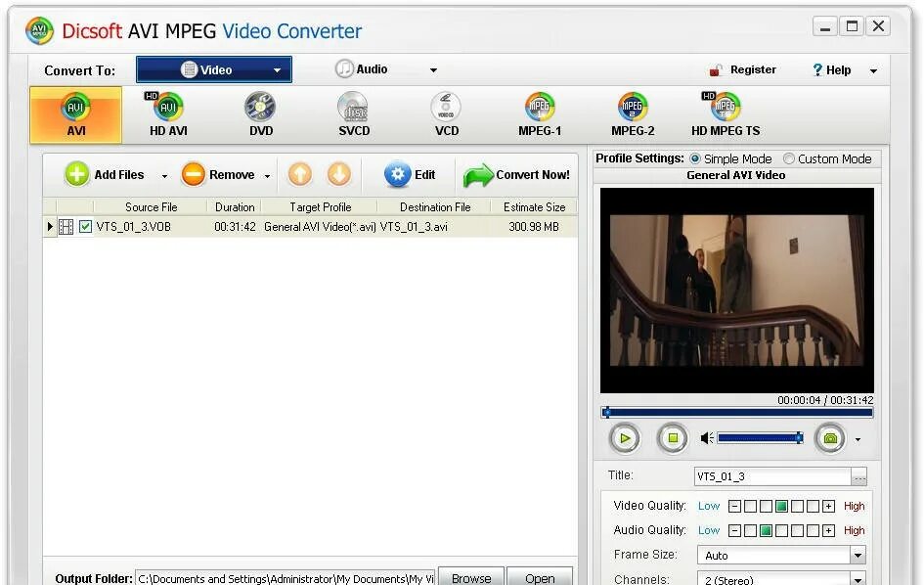Select Custom Mode radio button
924x585 pixels.
788,158
